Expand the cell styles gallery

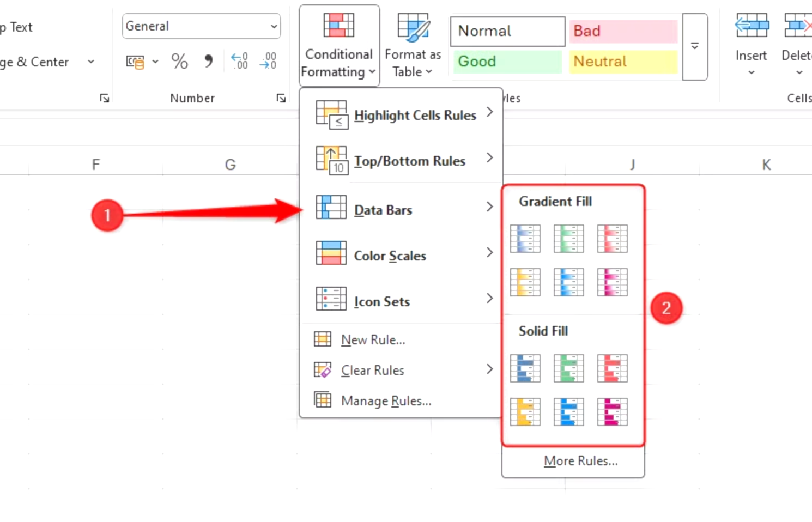(695, 47)
